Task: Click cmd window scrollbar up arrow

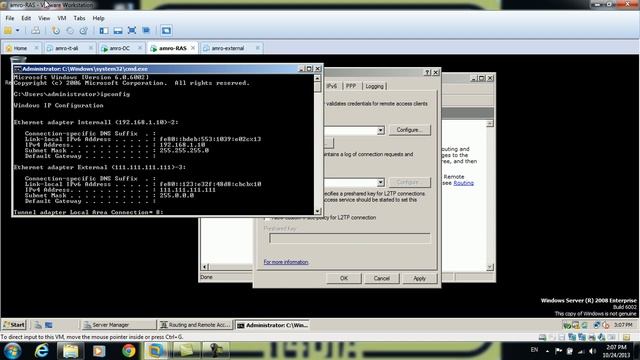Action: (317, 78)
